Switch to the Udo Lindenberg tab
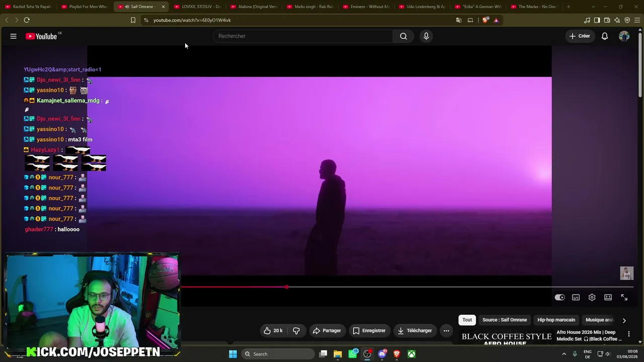This screenshot has width=644, height=362. [423, 7]
